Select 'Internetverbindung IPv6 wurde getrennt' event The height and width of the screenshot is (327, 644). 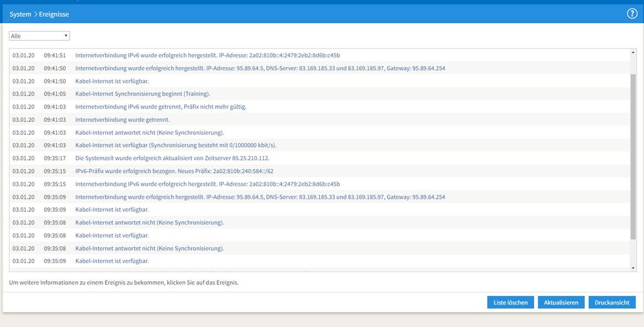click(x=319, y=106)
